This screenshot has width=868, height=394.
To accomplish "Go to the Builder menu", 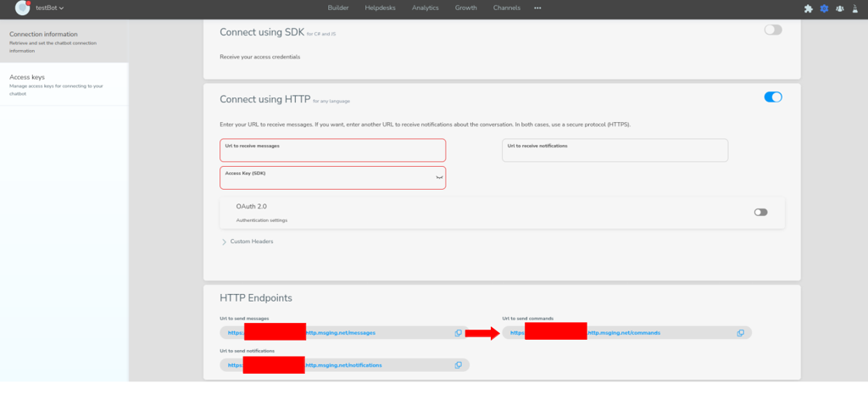I will [338, 8].
